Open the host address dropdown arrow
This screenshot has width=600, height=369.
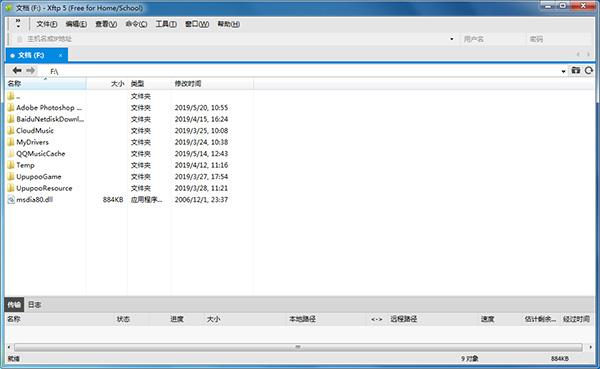tap(452, 39)
